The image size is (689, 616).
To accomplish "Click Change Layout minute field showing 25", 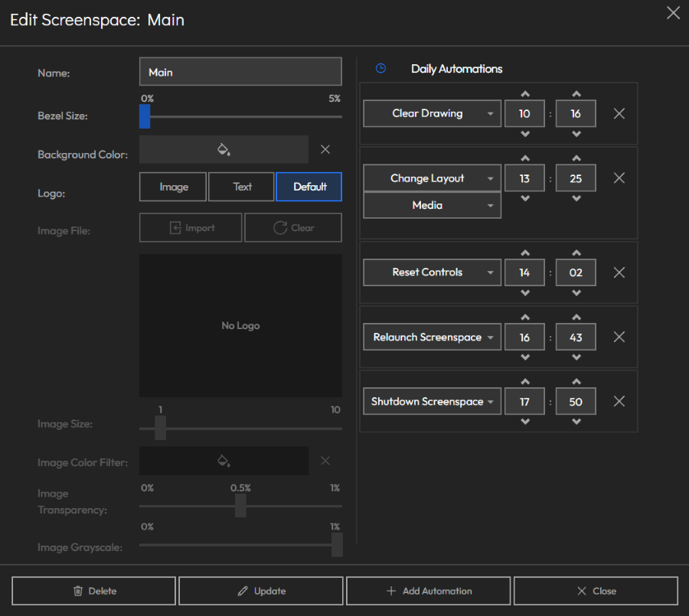I will click(x=576, y=178).
